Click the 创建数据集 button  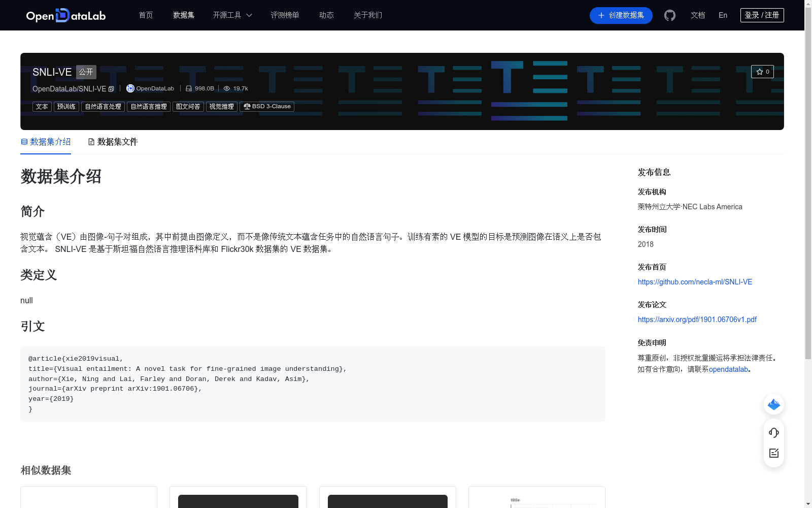(x=621, y=15)
